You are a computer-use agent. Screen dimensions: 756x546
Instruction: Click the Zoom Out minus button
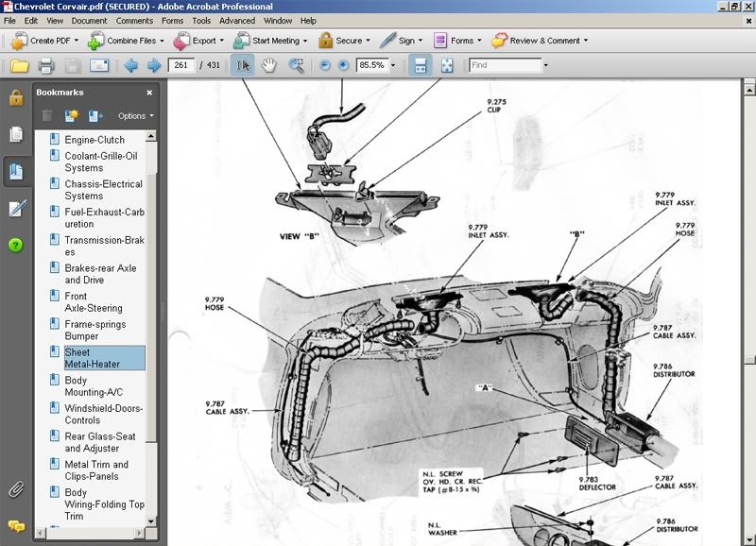(325, 65)
